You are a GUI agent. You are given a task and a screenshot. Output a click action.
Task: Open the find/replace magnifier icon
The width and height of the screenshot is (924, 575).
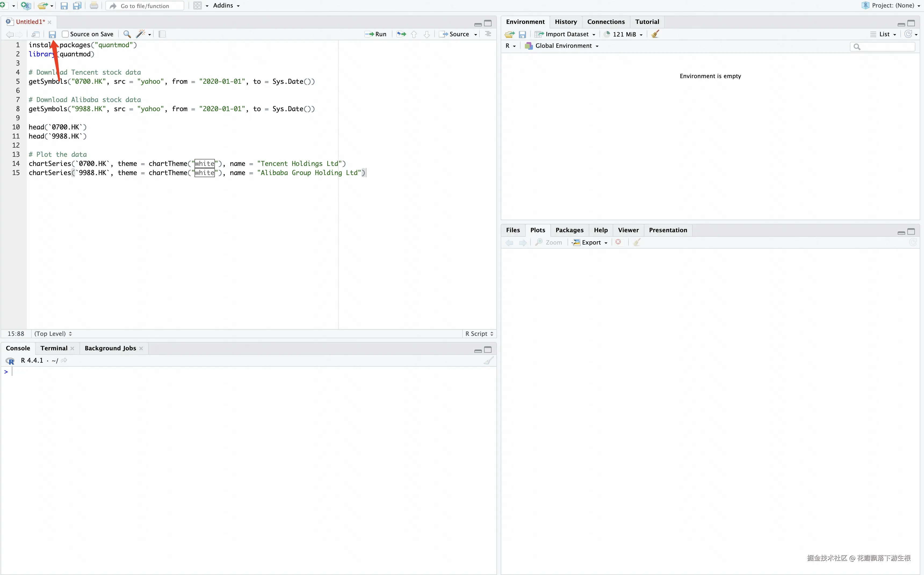pos(127,34)
